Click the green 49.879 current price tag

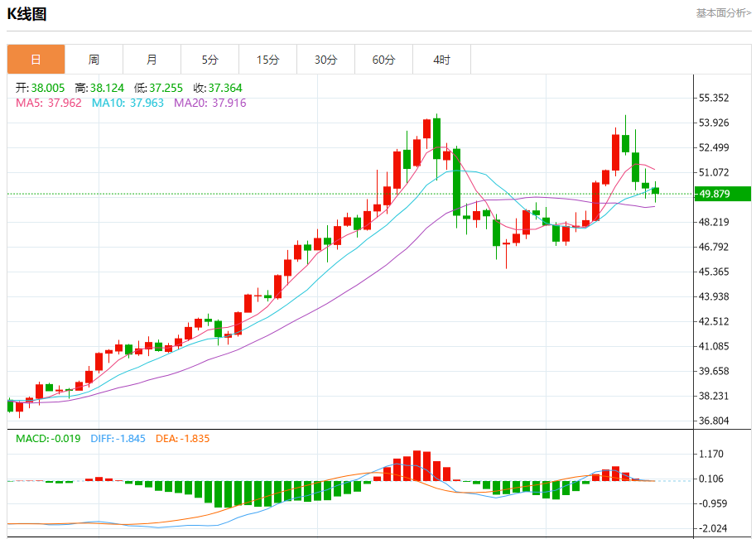pos(722,194)
